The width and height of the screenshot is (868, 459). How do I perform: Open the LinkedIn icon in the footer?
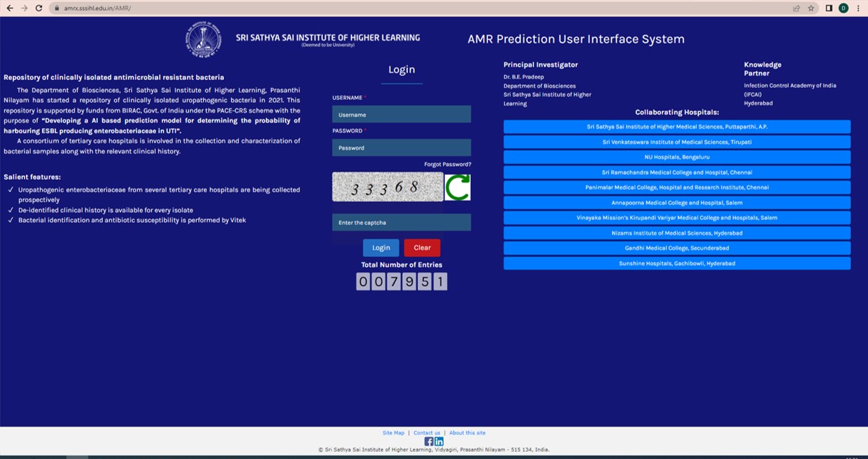click(x=439, y=441)
